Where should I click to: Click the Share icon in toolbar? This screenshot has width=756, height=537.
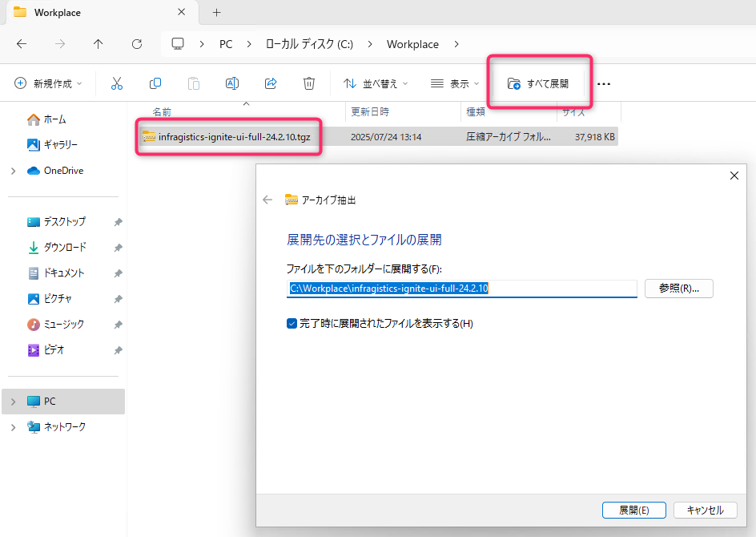(x=271, y=83)
